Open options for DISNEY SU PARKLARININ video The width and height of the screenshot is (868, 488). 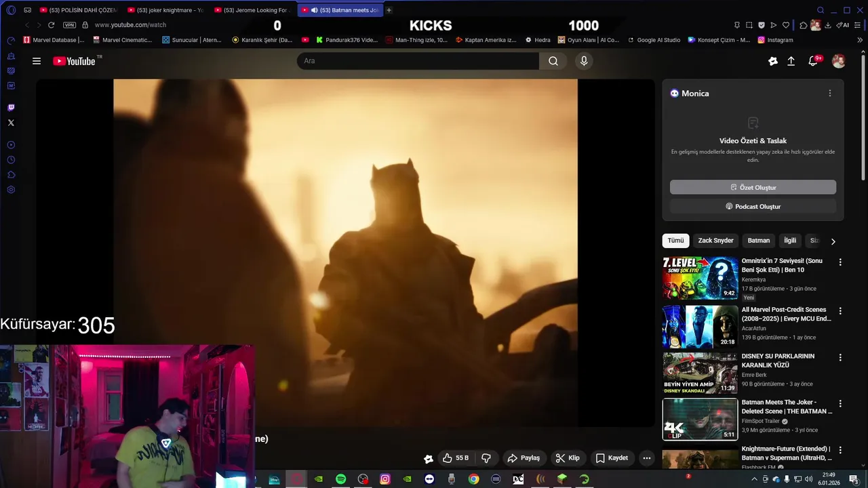click(x=840, y=357)
